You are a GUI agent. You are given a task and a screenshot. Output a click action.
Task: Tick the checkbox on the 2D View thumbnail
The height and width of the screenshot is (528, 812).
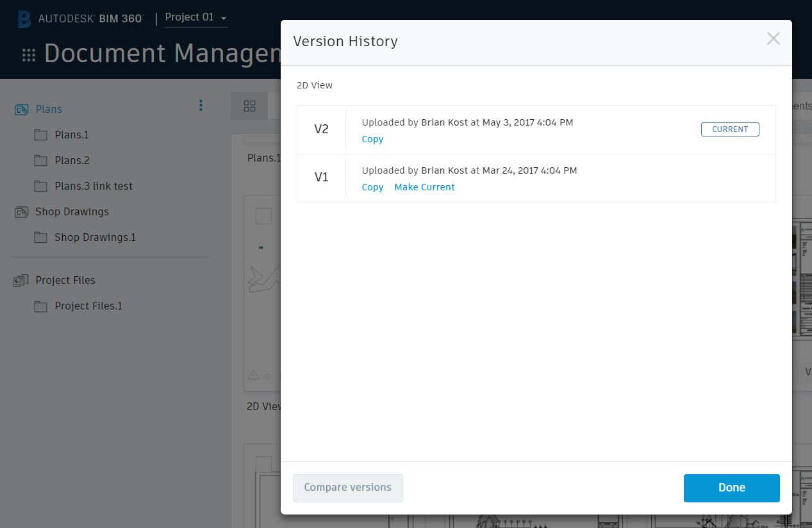pos(263,216)
